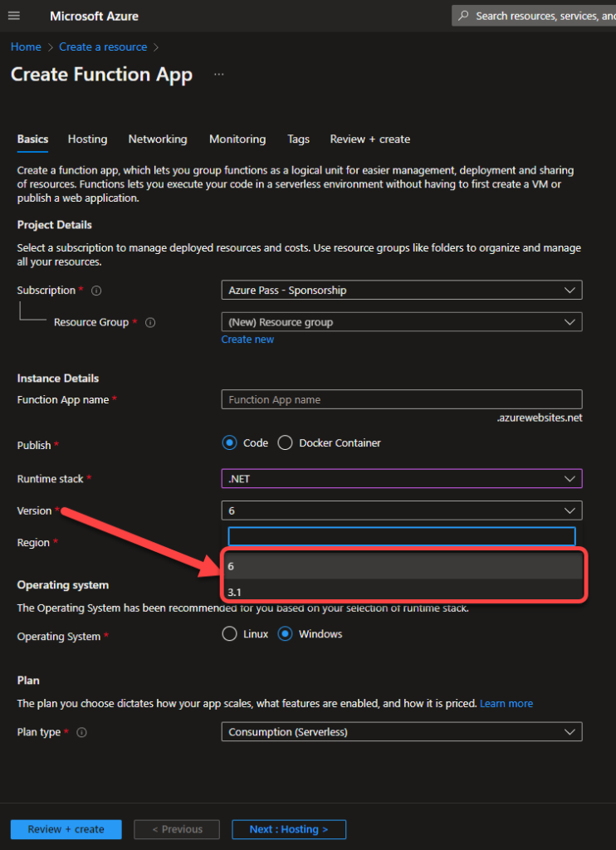Go to Create a resource breadcrumb
Viewport: 616px width, 850px height.
(103, 47)
